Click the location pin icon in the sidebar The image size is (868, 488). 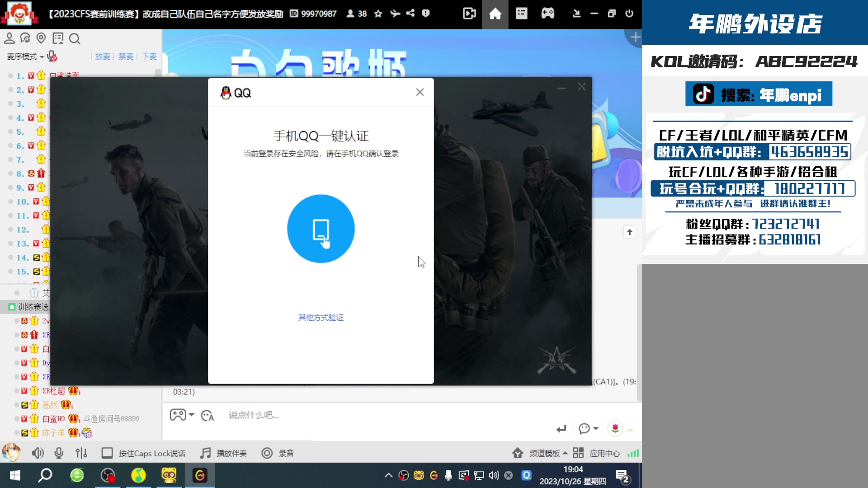(41, 38)
